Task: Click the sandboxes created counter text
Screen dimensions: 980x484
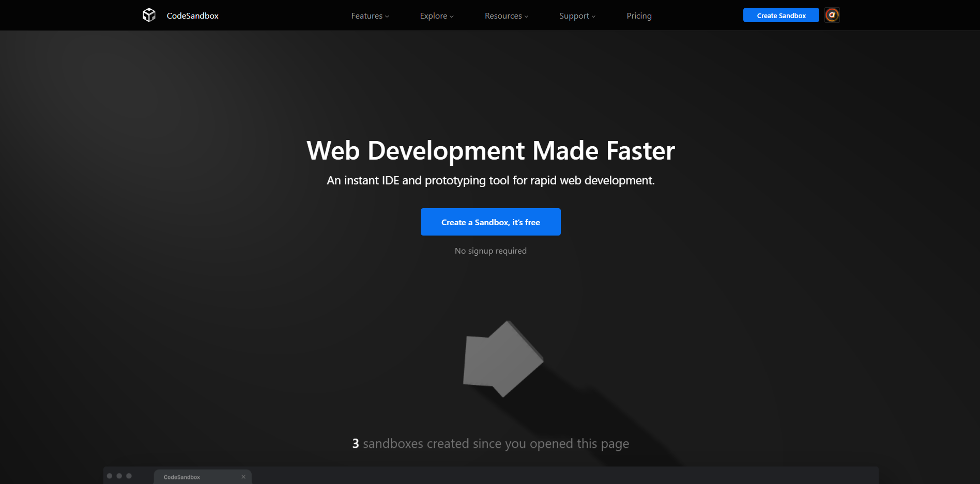Action: [491, 444]
